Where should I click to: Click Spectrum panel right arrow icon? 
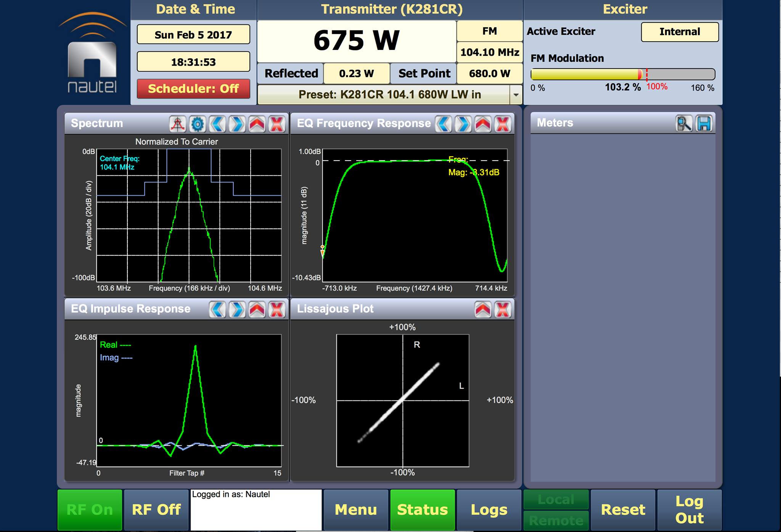click(x=237, y=124)
